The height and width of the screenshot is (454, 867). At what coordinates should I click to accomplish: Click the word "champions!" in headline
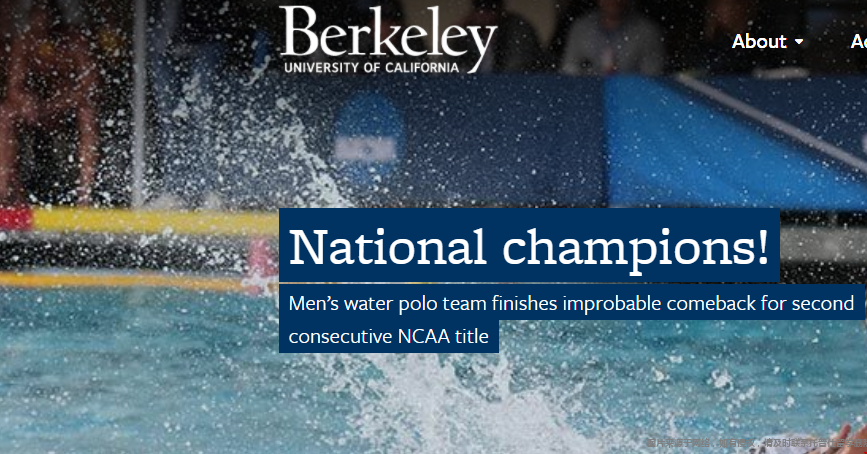(636, 246)
